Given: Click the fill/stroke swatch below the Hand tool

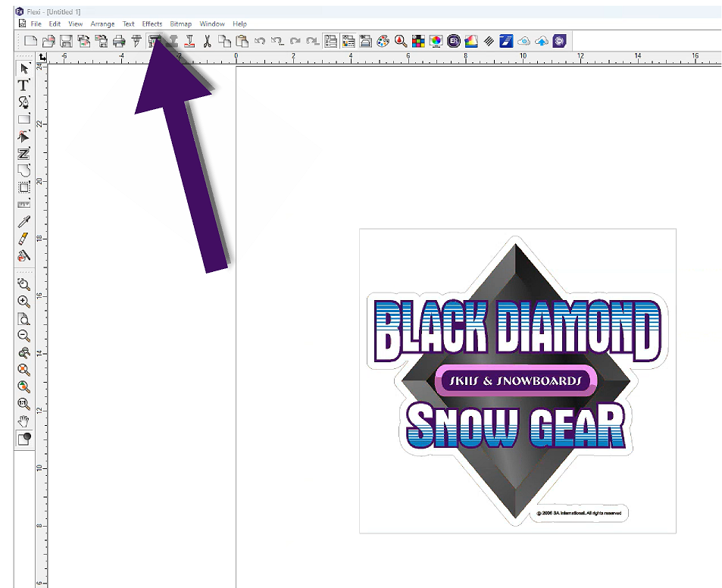Looking at the screenshot, I should (23, 438).
